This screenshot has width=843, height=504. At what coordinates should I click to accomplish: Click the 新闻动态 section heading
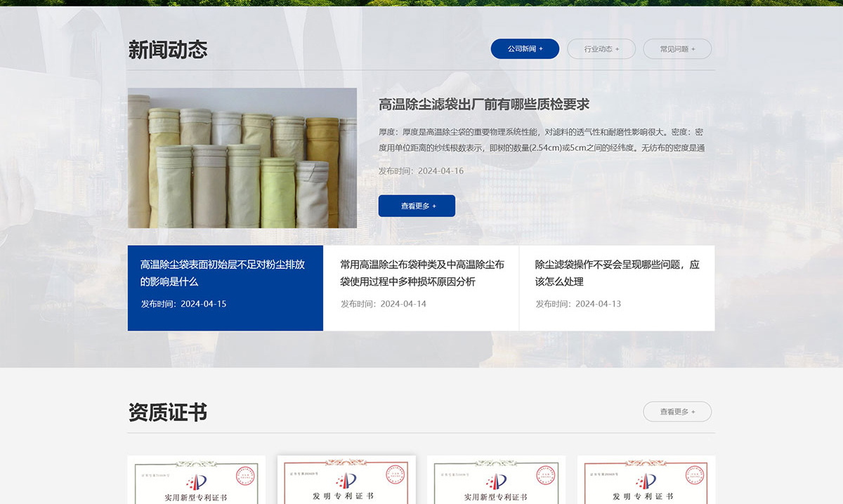coord(168,50)
